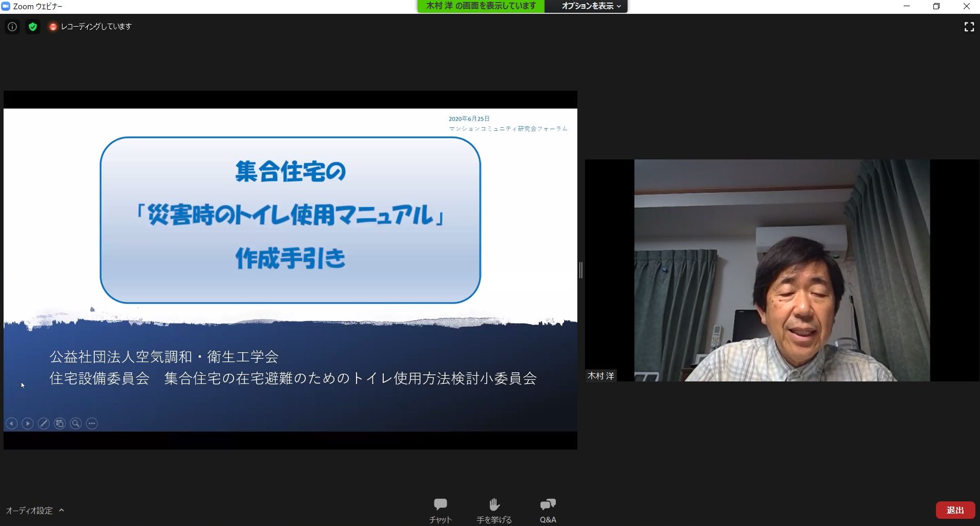Click the 木村 洋 name label on video

[601, 376]
